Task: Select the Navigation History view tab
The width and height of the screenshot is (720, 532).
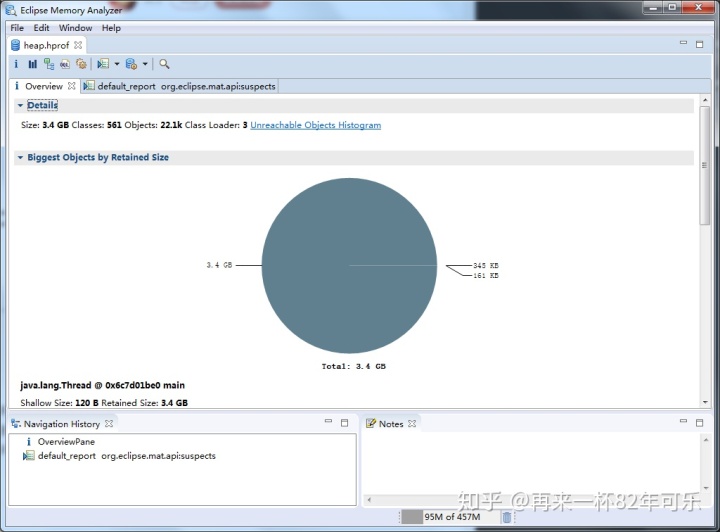Action: click(x=61, y=424)
